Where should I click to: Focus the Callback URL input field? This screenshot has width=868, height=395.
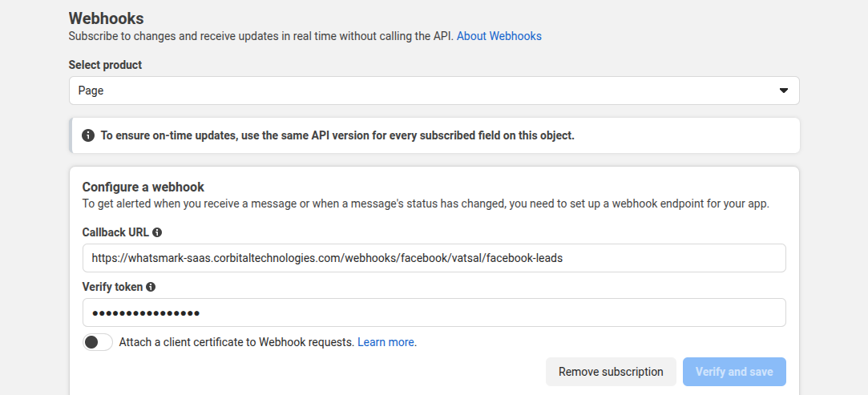[x=434, y=258]
